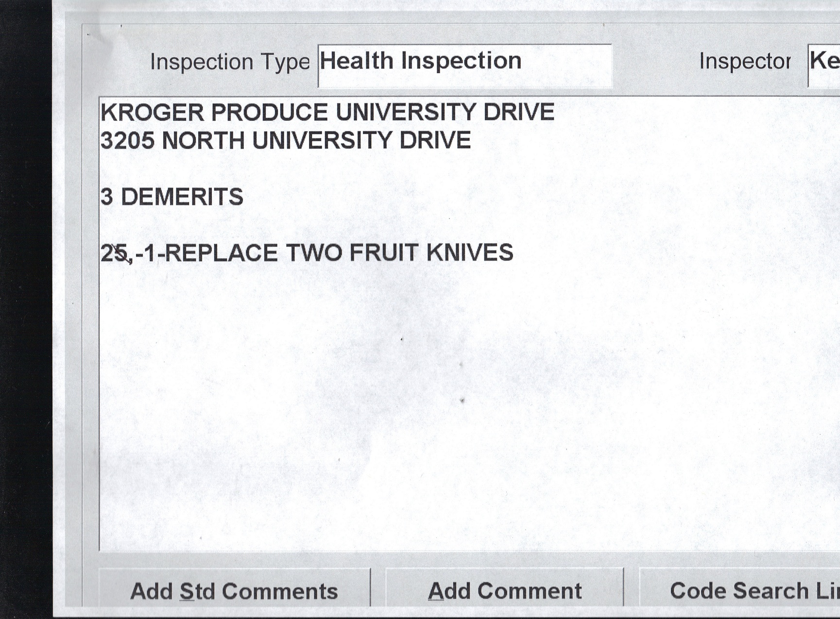Viewport: 840px width, 619px height.
Task: Click the word DEMERITS
Action: pos(182,197)
